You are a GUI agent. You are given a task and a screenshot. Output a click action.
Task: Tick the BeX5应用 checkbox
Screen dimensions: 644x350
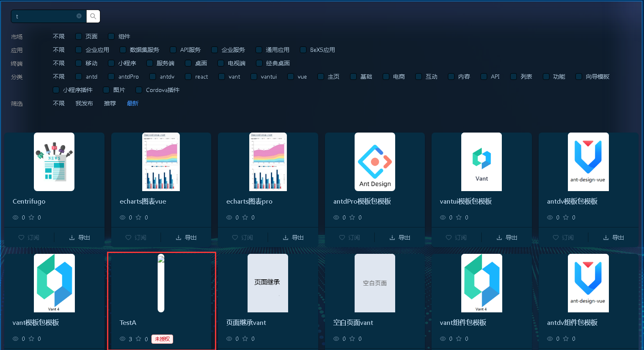(303, 50)
